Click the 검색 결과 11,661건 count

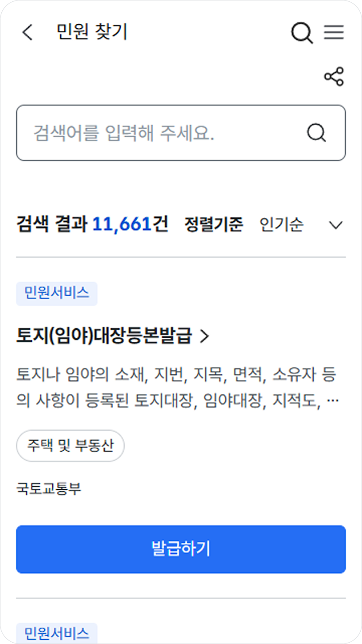click(92, 225)
